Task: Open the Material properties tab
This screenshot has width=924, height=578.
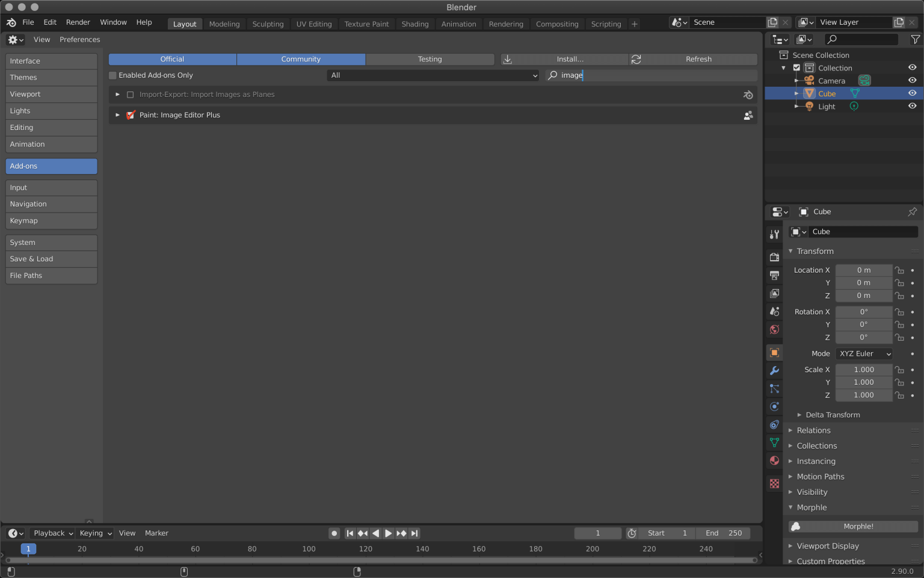Action: tap(774, 461)
